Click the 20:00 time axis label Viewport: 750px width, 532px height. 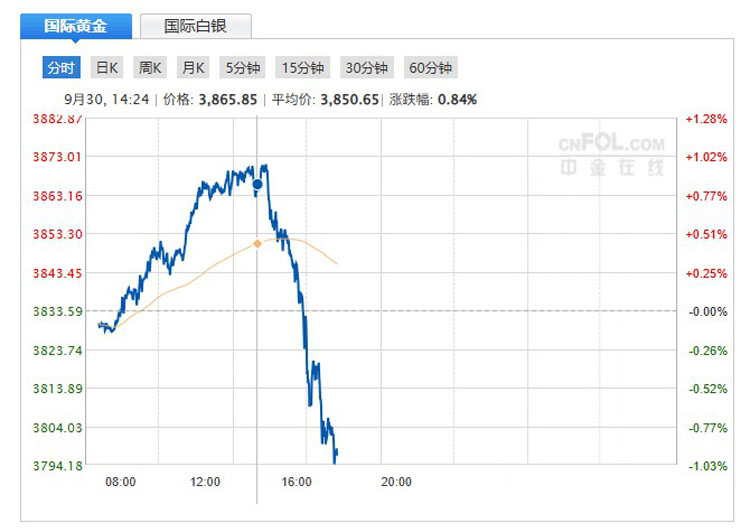click(397, 482)
